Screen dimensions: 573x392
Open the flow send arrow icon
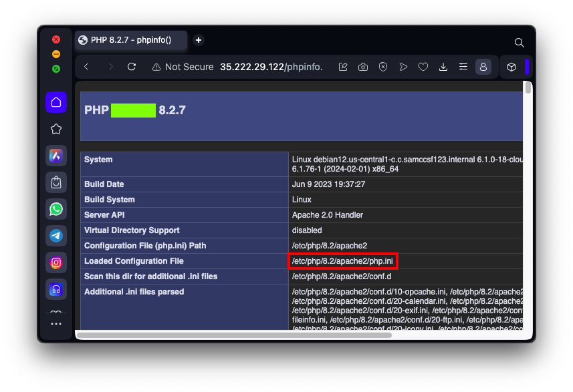click(403, 67)
